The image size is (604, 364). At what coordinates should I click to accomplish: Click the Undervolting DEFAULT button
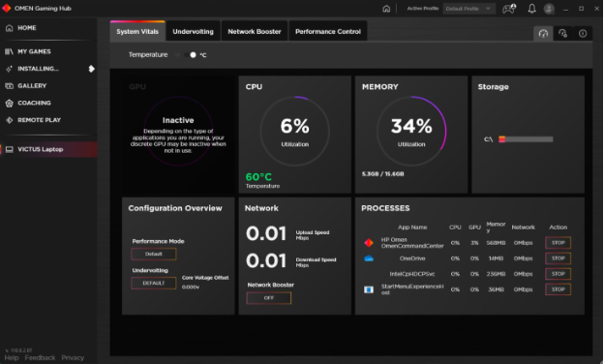tap(154, 283)
